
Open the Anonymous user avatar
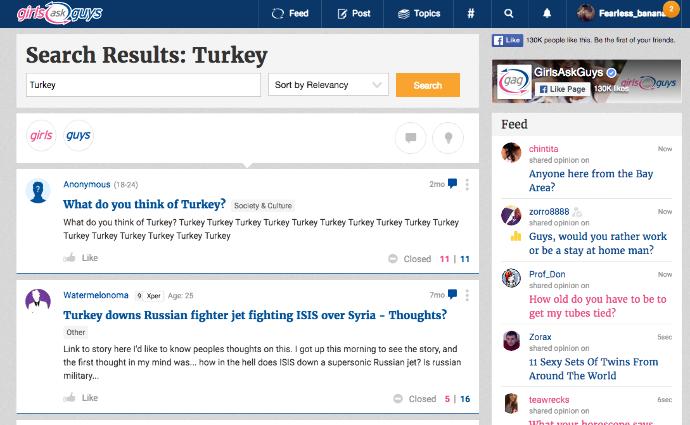tap(38, 191)
